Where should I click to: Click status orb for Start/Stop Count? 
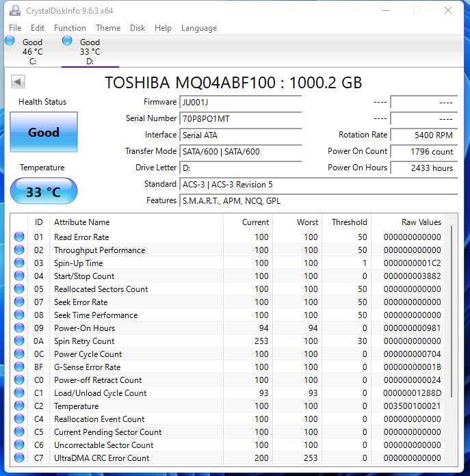tap(19, 276)
